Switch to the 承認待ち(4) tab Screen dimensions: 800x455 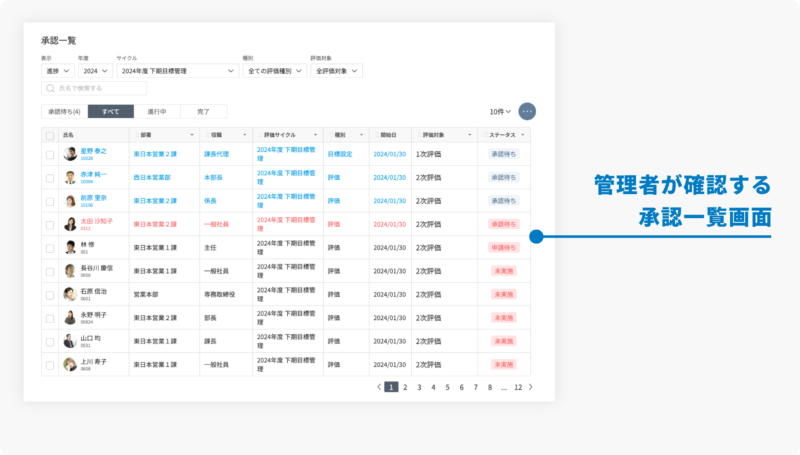pyautogui.click(x=64, y=111)
